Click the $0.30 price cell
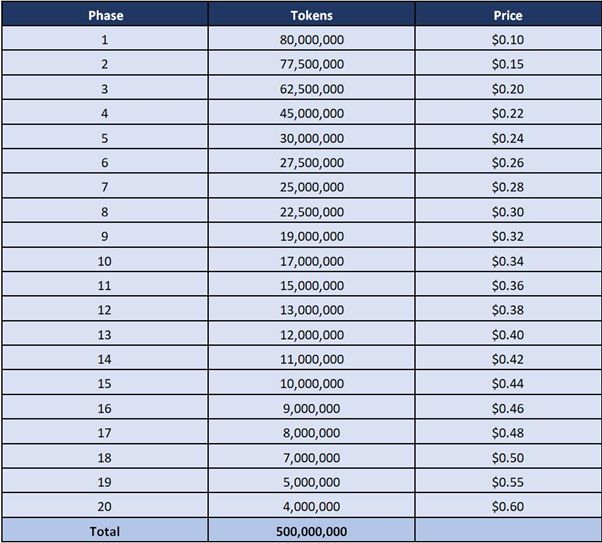The height and width of the screenshot is (543, 602). click(x=507, y=211)
